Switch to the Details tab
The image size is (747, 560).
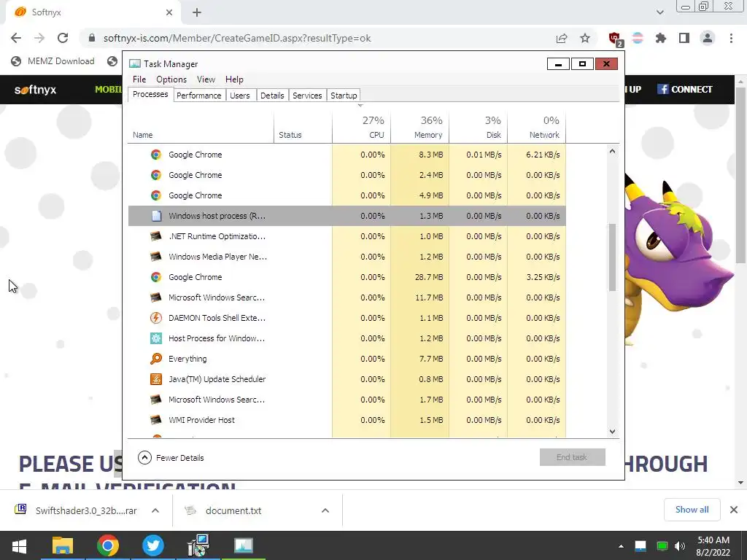(x=272, y=96)
